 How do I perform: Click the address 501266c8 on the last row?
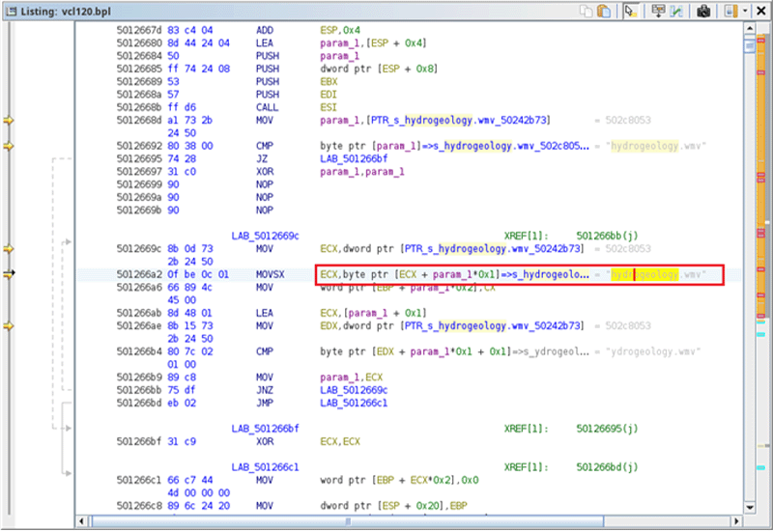pyautogui.click(x=139, y=506)
